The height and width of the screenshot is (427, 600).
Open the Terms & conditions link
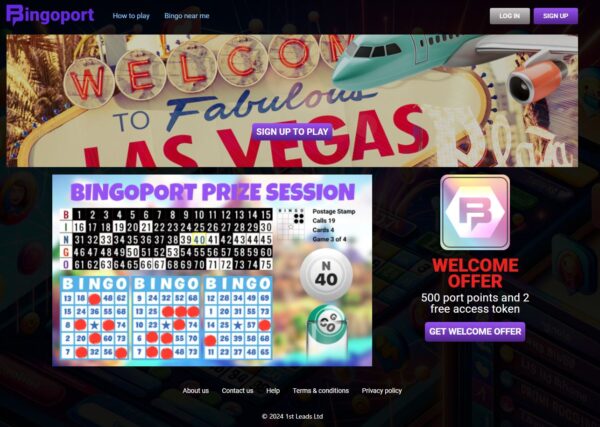coord(321,391)
